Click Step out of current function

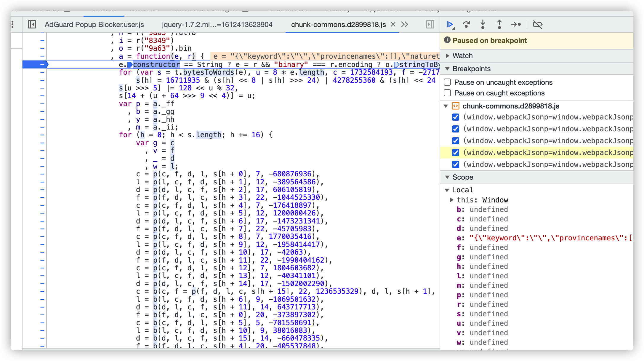499,25
